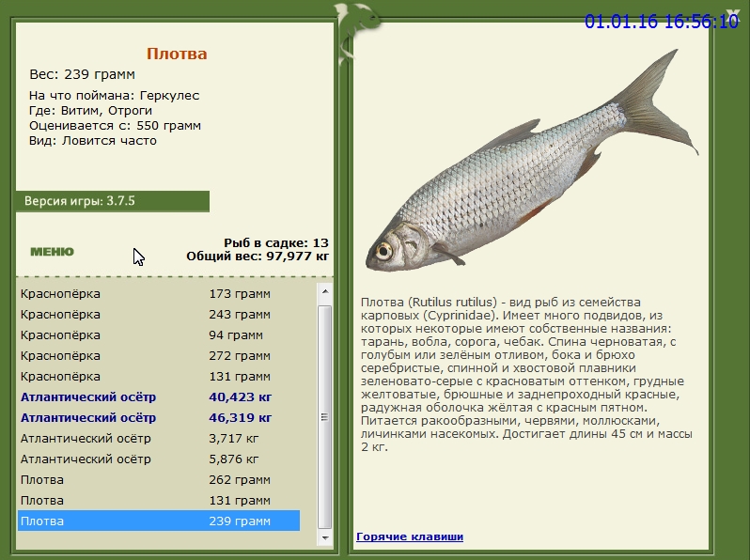Click the Версия игры: 3.7.5 label
The height and width of the screenshot is (560, 750).
pyautogui.click(x=80, y=201)
